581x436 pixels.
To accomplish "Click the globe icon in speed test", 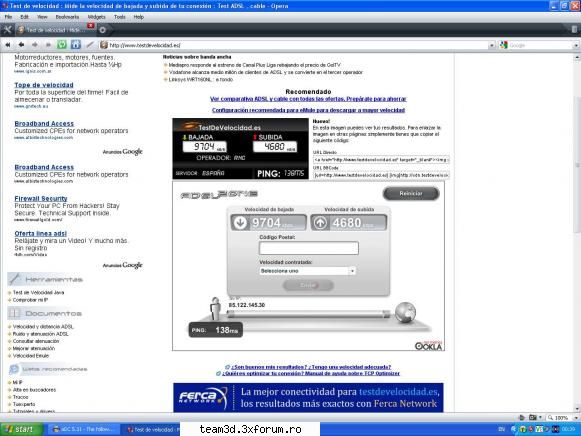I will pyautogui.click(x=405, y=312).
